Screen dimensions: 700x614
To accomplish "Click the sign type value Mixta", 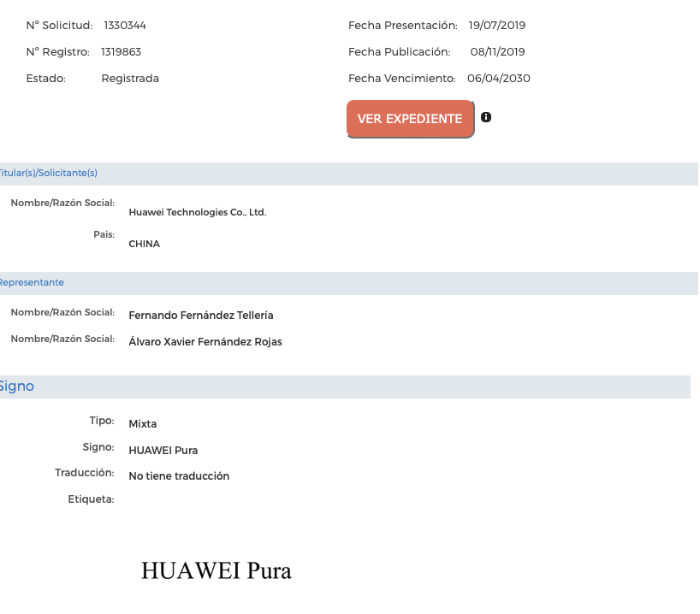I will tap(142, 424).
